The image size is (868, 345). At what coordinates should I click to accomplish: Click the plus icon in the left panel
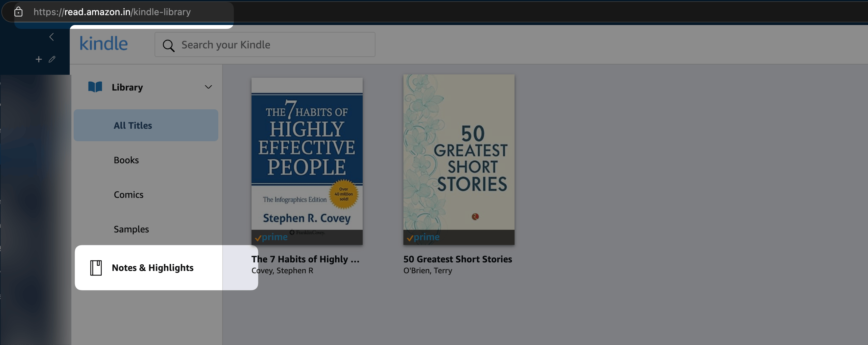coord(39,59)
